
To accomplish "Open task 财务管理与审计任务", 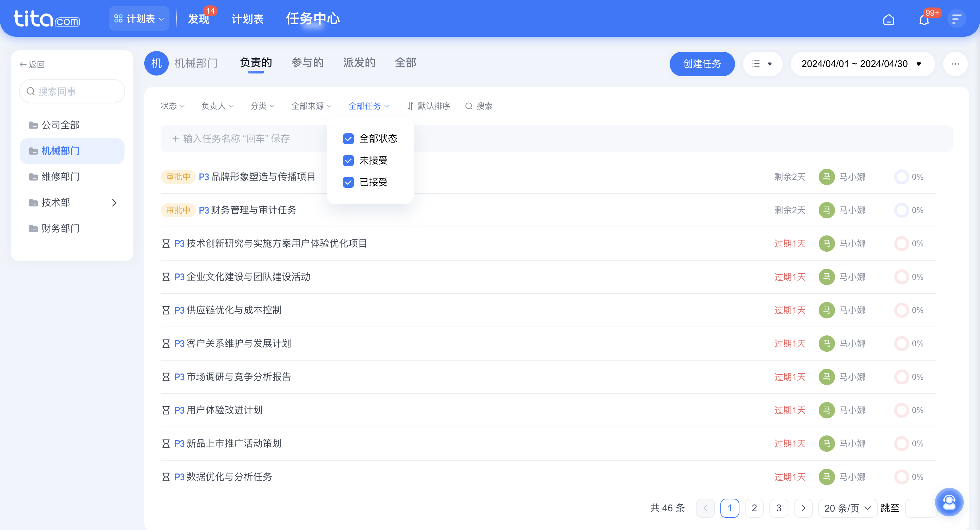I will click(x=254, y=210).
